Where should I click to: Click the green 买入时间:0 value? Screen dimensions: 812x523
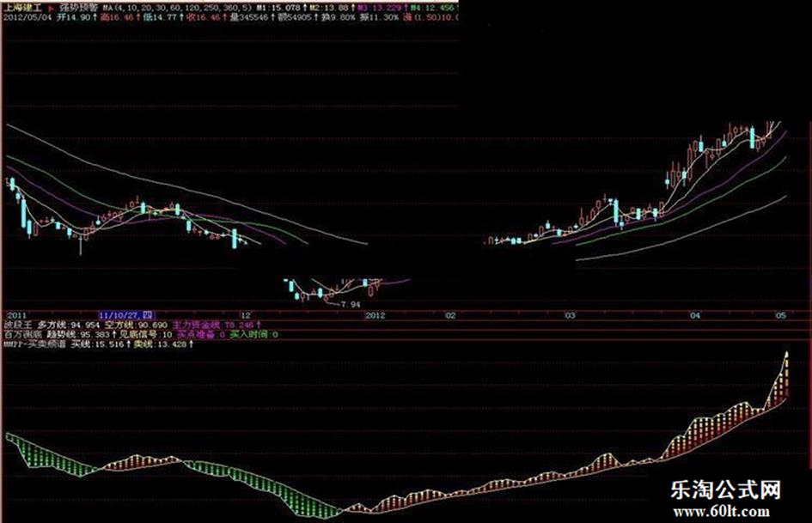pos(254,335)
